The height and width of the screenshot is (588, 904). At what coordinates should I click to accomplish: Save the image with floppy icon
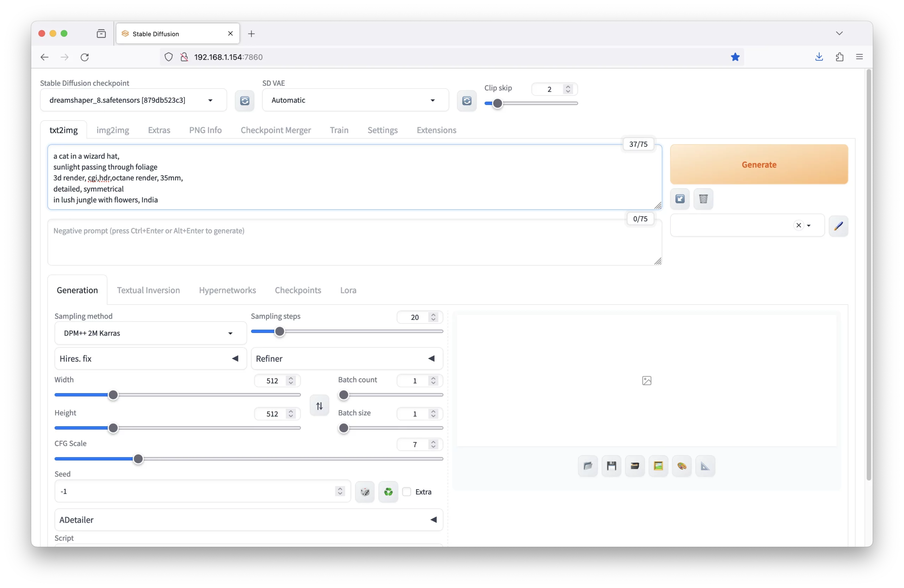pos(611,466)
